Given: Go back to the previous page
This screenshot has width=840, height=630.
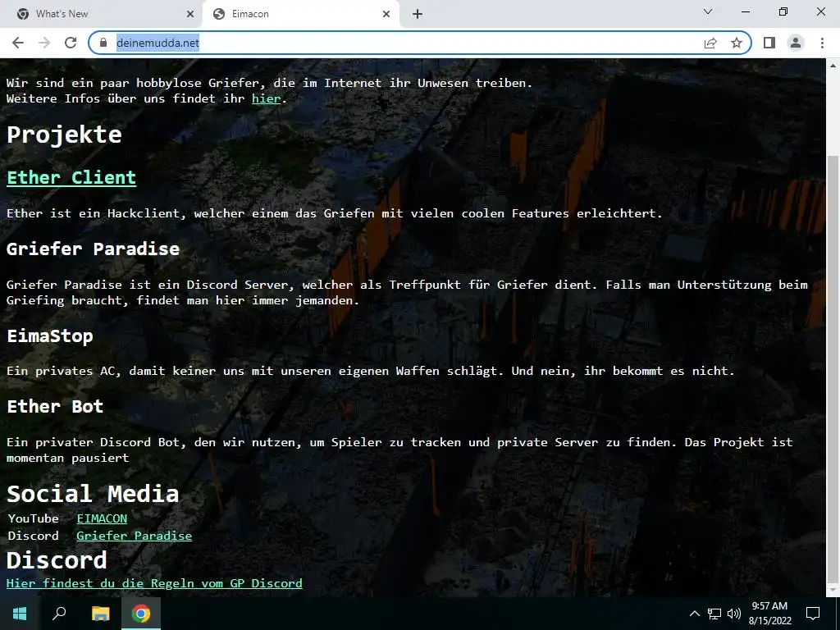Looking at the screenshot, I should click(18, 43).
